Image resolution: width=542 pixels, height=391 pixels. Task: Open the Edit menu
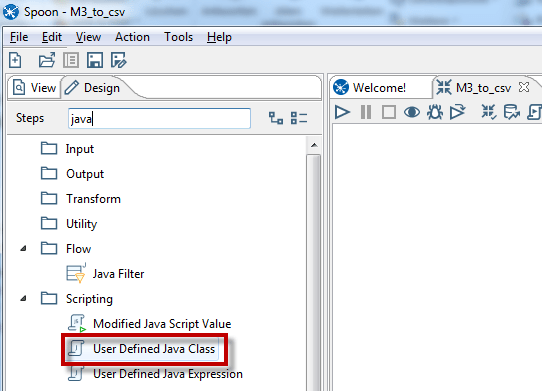tap(52, 37)
